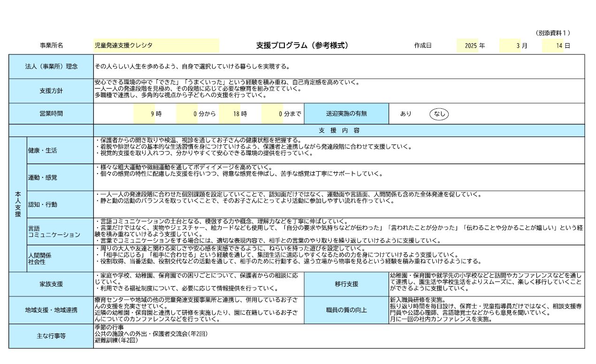The height and width of the screenshot is (364, 596).
Task: Click the 事業所名 label
Action: (51, 45)
